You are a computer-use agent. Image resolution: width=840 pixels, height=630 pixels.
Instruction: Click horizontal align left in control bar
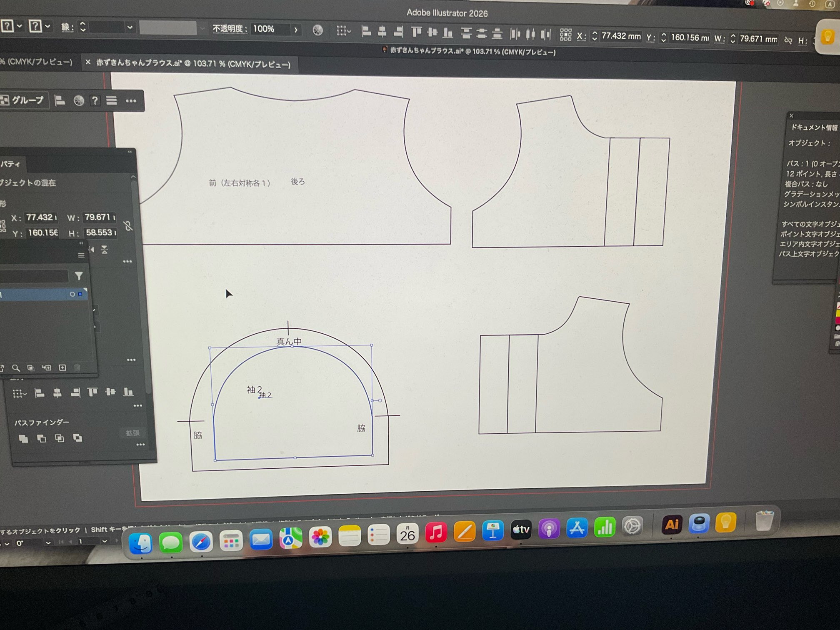coord(366,31)
